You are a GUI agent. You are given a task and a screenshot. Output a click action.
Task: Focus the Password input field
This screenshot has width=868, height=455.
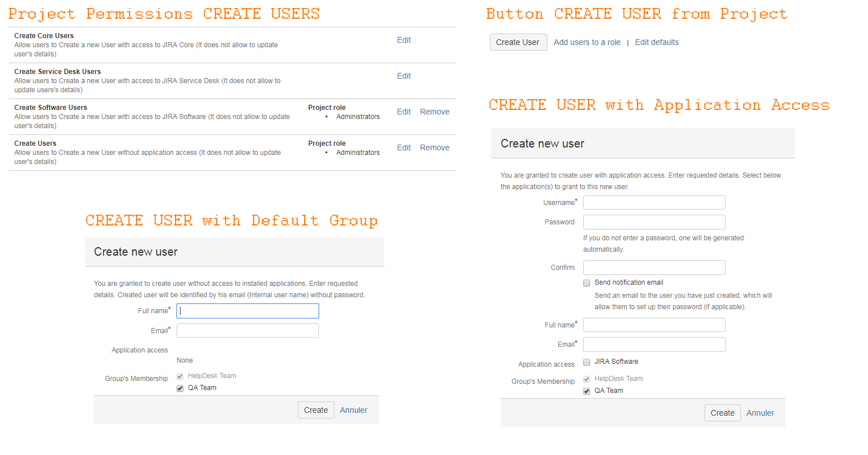point(654,222)
